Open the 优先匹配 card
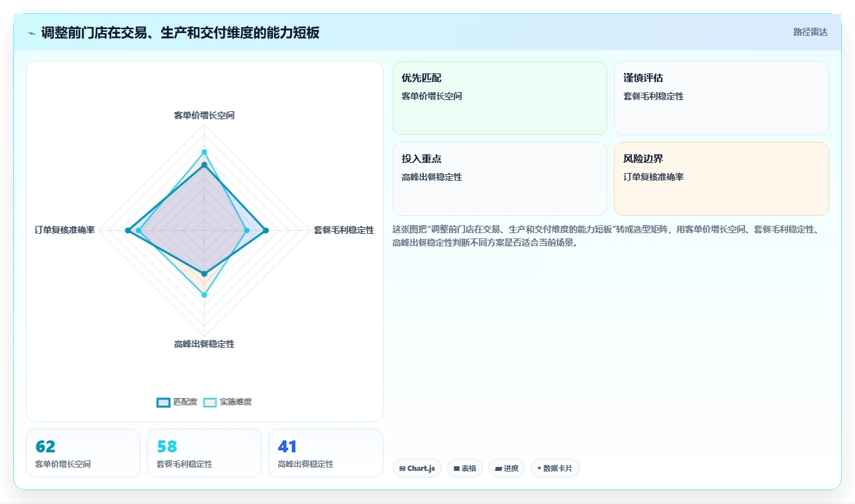Screen dimensions: 855x504 (499, 98)
